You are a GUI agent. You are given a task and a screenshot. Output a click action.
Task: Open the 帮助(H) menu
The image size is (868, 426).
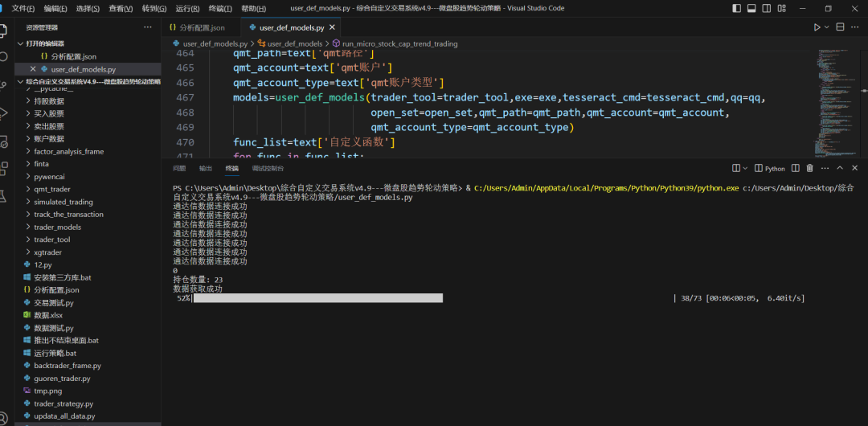(253, 9)
